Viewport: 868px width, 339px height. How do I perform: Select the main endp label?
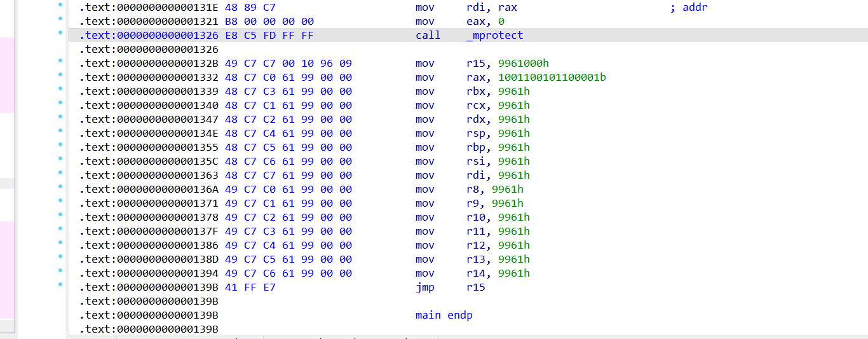pyautogui.click(x=444, y=315)
